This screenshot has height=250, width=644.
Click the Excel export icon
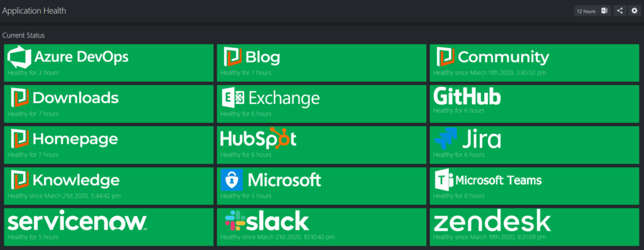click(x=604, y=11)
